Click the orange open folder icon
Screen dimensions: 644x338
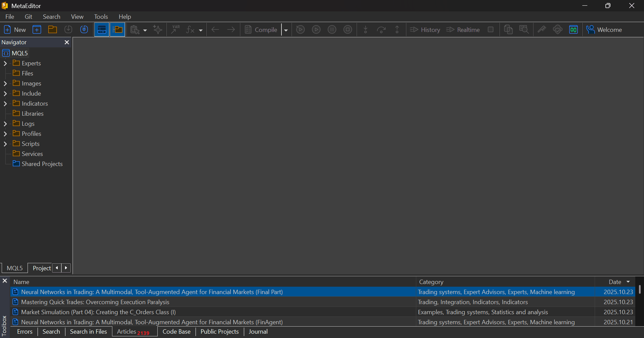[53, 30]
